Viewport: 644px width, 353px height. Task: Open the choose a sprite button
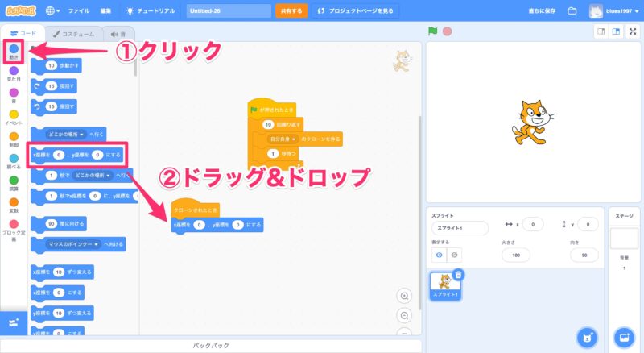click(x=588, y=337)
